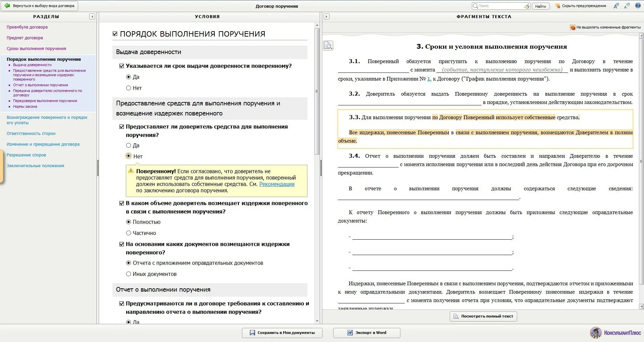Open Ответственность сторон section
The image size is (644, 342).
coord(31,134)
